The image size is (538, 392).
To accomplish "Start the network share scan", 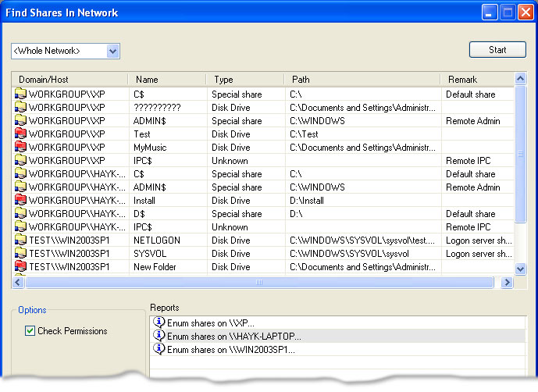I will [x=497, y=50].
